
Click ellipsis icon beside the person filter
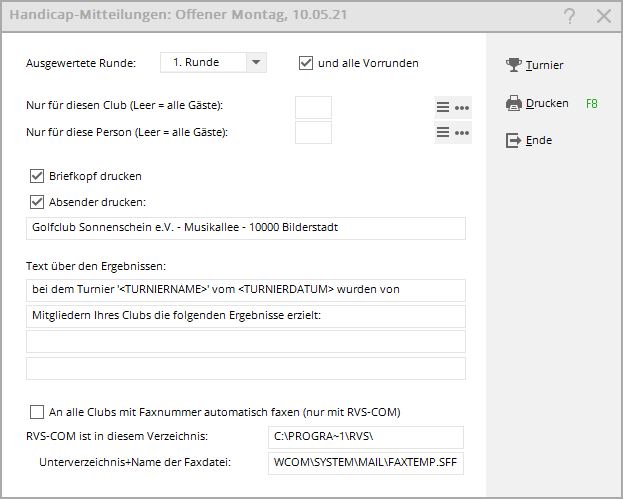pos(462,132)
